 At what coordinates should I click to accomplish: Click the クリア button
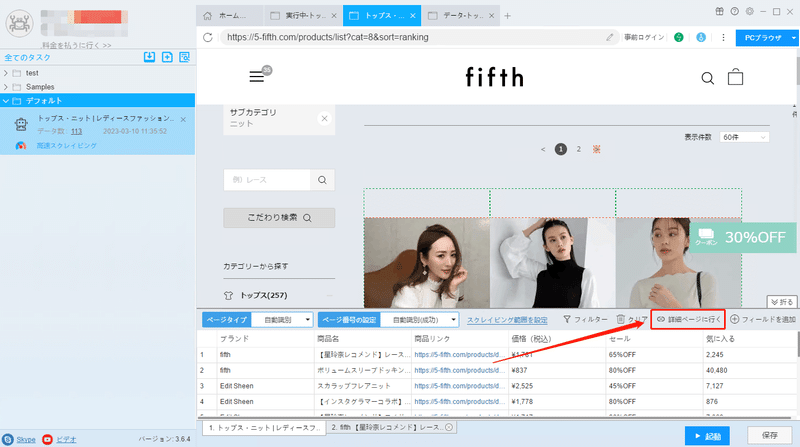[x=632, y=319]
